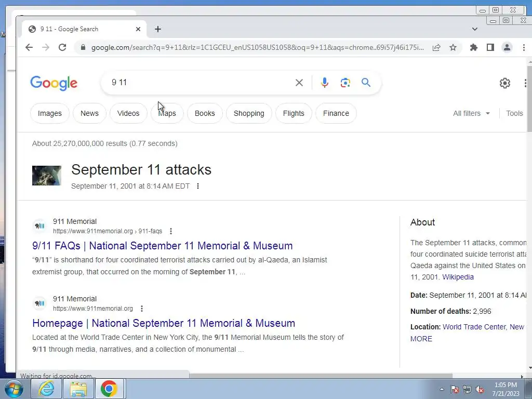Screen dimensions: 532x399
Task: Open the Wikipedia link in About panel
Action: [458, 277]
